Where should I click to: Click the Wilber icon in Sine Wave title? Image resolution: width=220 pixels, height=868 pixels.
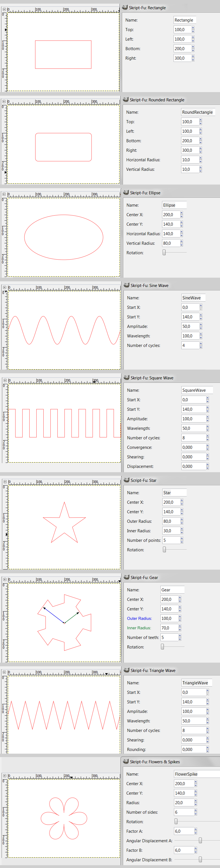tap(126, 285)
